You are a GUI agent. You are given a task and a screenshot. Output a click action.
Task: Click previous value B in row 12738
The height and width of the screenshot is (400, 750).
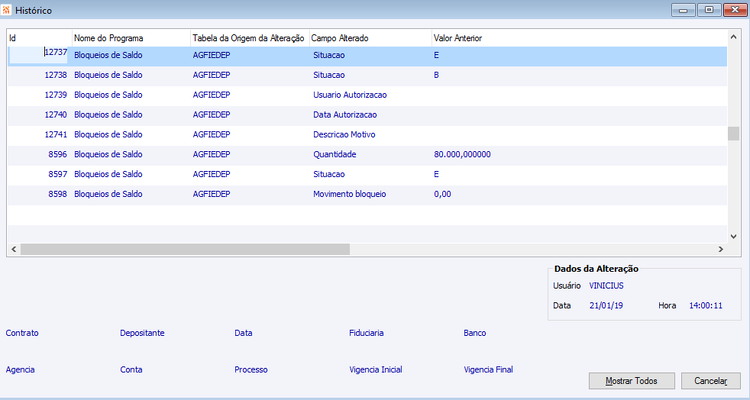(x=436, y=75)
